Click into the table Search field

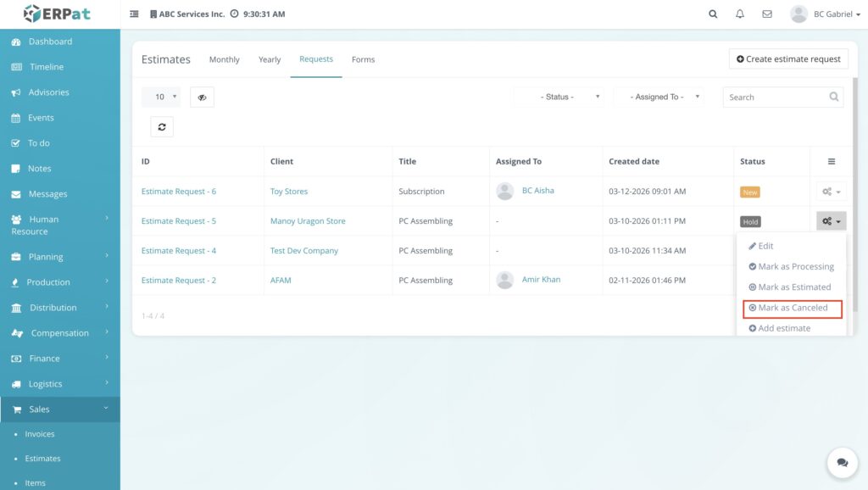click(x=774, y=97)
